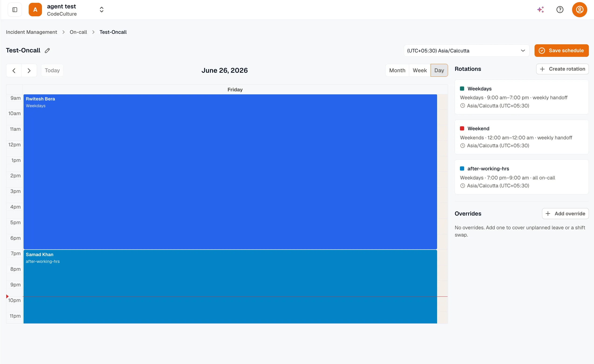This screenshot has height=364, width=594.
Task: Open the after-working-hrs rotation card
Action: [521, 177]
